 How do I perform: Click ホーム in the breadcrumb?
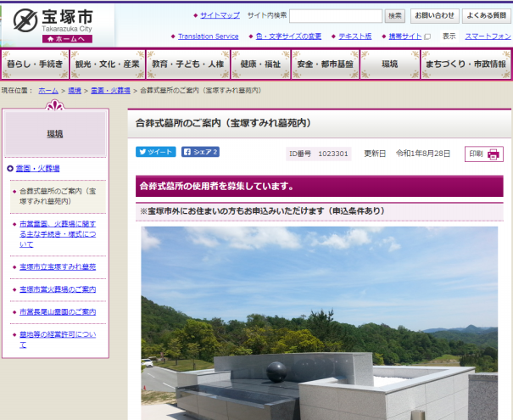point(48,91)
